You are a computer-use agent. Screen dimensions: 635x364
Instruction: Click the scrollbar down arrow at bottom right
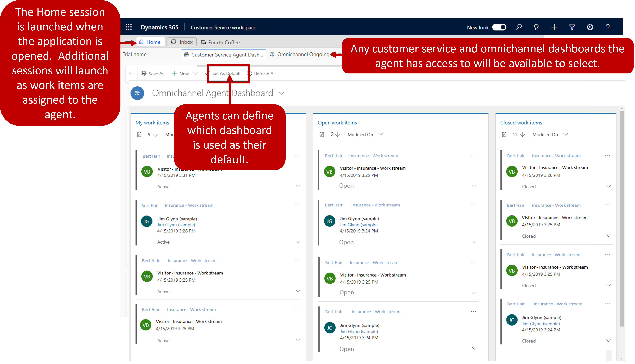click(622, 359)
